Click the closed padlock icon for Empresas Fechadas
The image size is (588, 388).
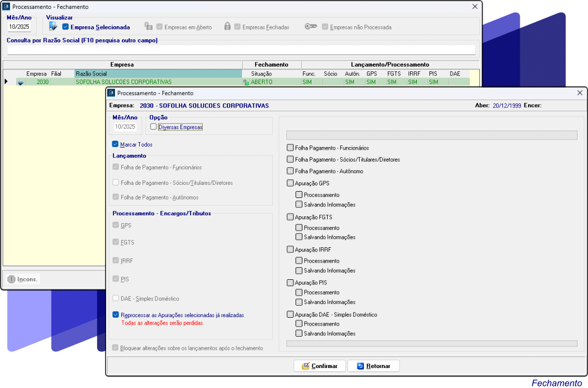[227, 26]
